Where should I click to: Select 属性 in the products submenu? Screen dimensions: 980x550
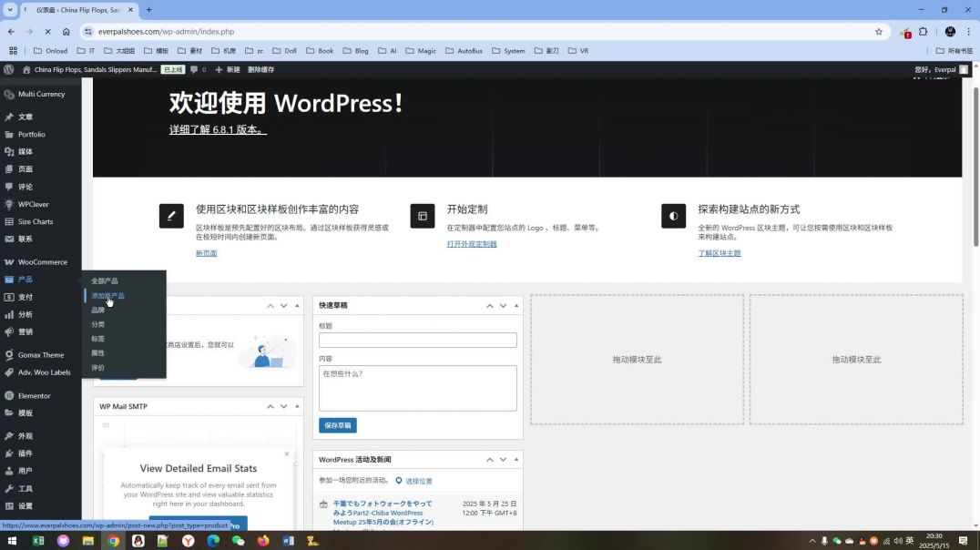[x=98, y=353]
